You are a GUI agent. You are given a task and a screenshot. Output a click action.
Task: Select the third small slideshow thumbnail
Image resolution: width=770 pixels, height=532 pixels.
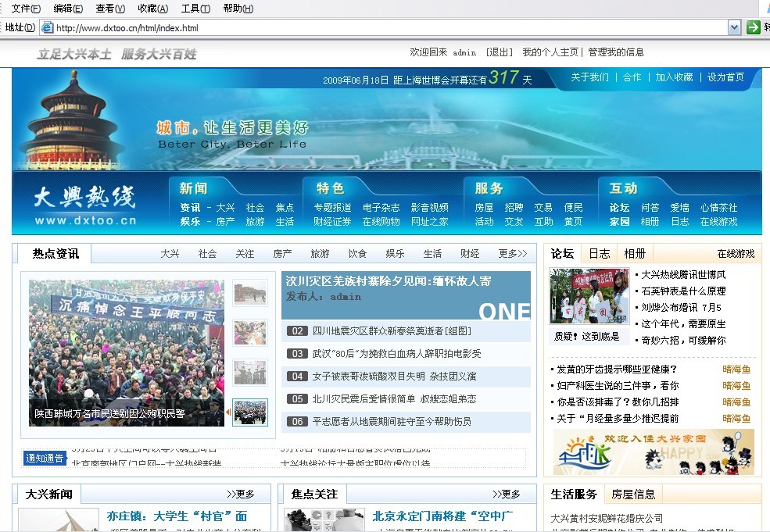250,373
